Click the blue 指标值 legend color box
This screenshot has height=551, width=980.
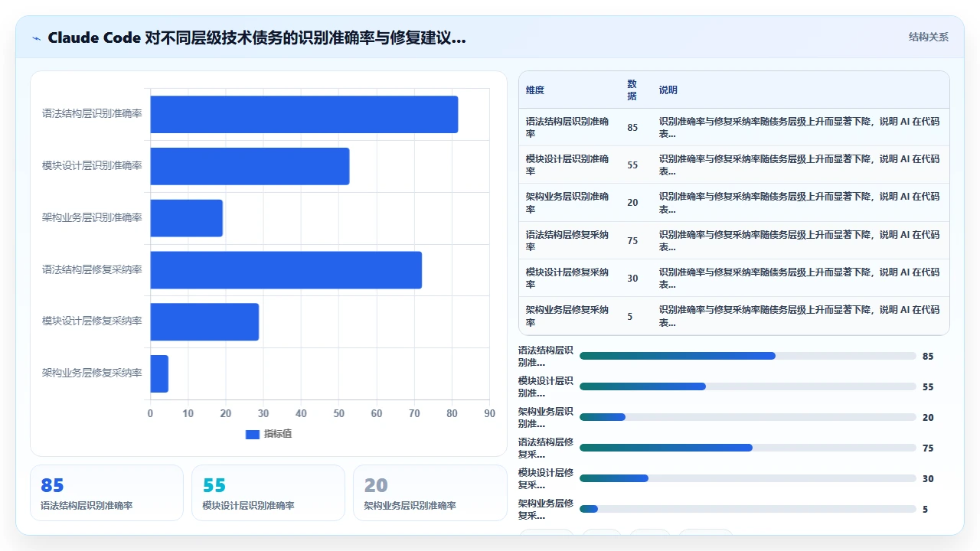(253, 434)
